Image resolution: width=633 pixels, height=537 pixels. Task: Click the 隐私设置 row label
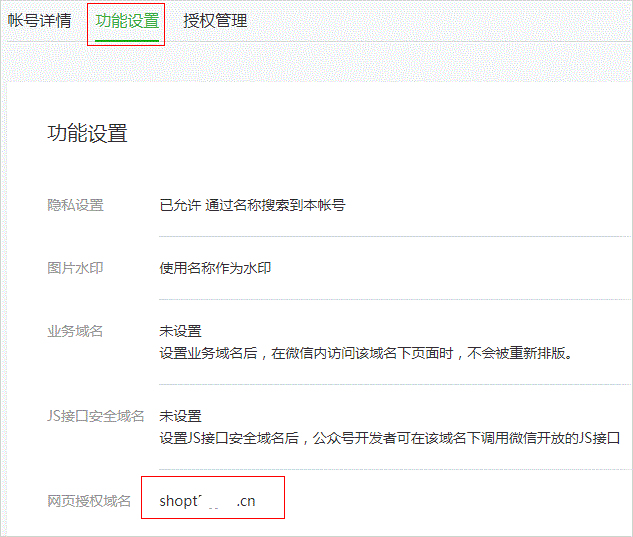click(x=76, y=205)
